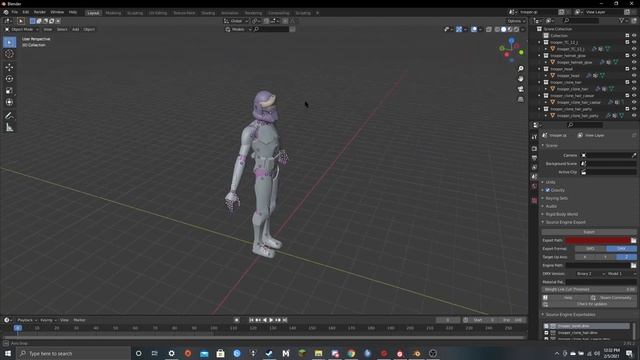Click the viewport zoom magnifier icon
This screenshot has height=360, width=640.
point(520,69)
